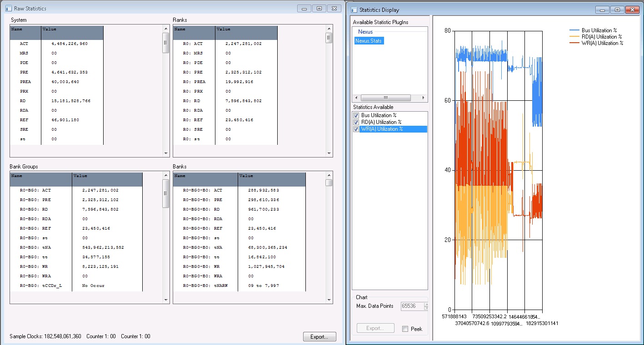Click the Name column header in System table
The height and width of the screenshot is (345, 644).
coord(25,32)
